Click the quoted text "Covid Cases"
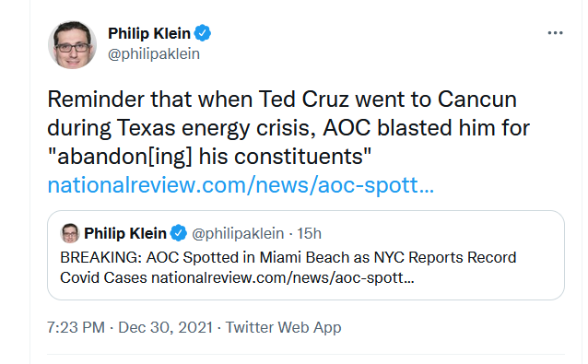Image resolution: width=588 pixels, height=364 pixels. point(103,277)
